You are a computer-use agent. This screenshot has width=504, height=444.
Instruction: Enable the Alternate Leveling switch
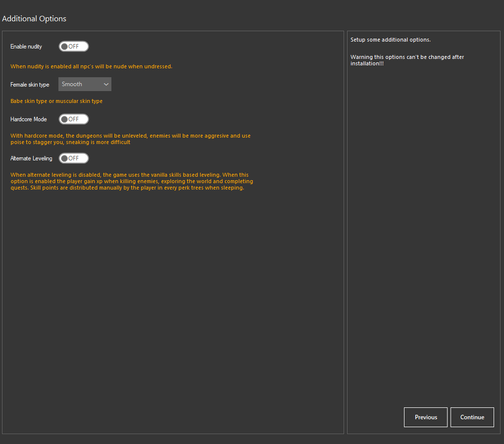pyautogui.click(x=74, y=158)
